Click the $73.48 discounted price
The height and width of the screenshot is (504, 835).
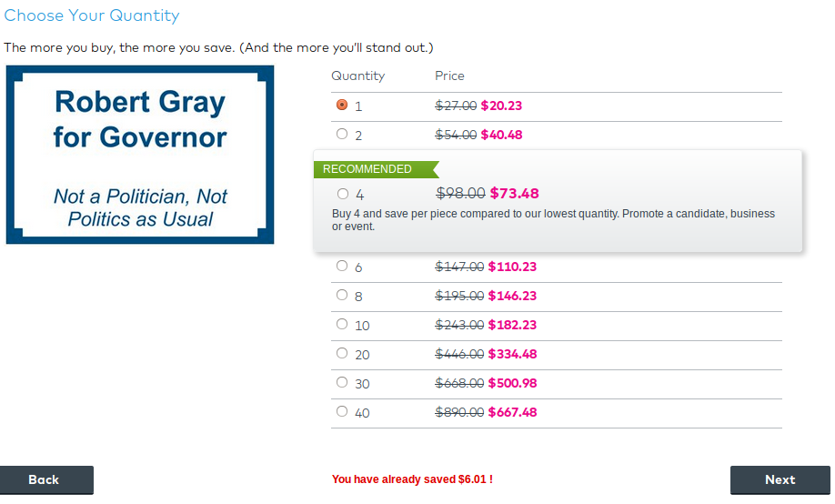[515, 193]
